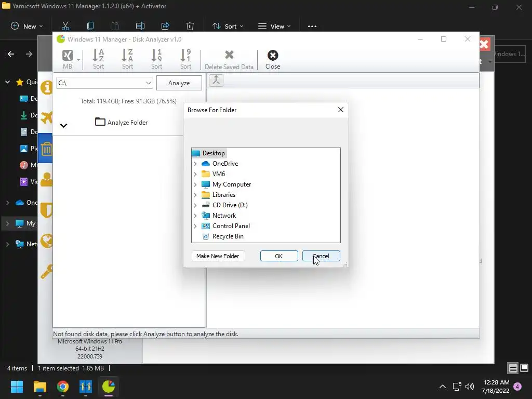Collapse the Quick access section in Explorer

[x=7, y=82]
